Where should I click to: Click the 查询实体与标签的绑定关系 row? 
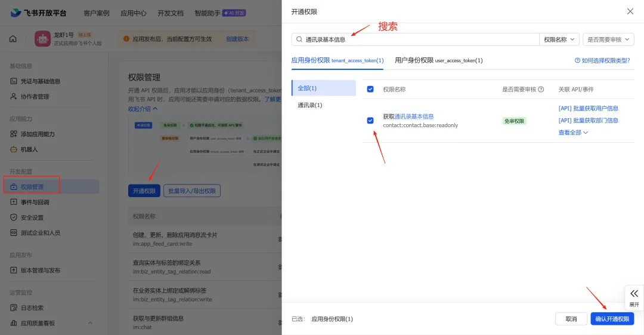click(x=205, y=267)
